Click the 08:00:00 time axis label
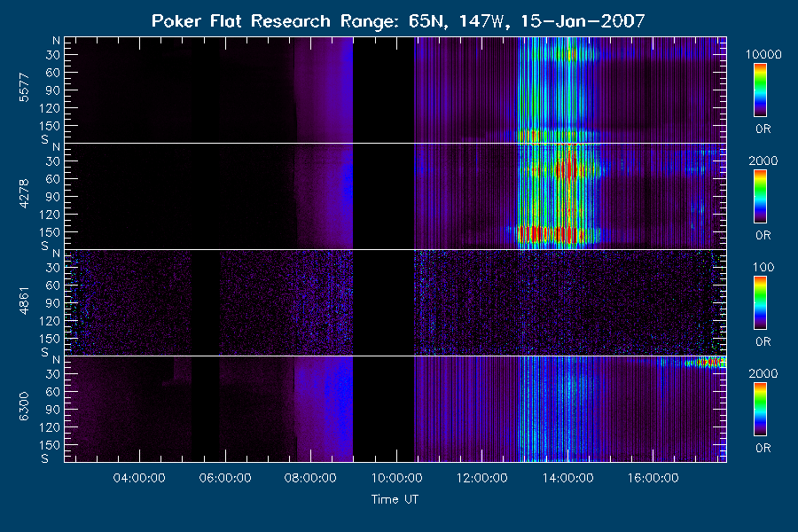 (x=310, y=478)
